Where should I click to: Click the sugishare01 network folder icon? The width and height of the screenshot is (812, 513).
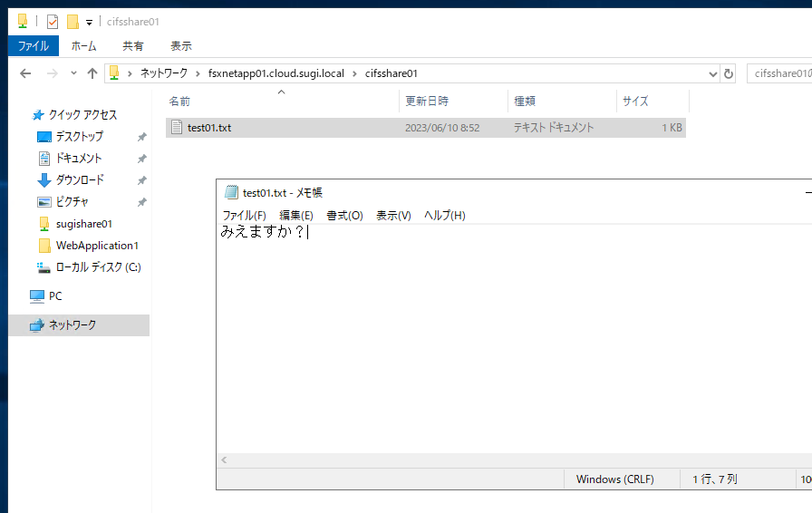point(44,224)
